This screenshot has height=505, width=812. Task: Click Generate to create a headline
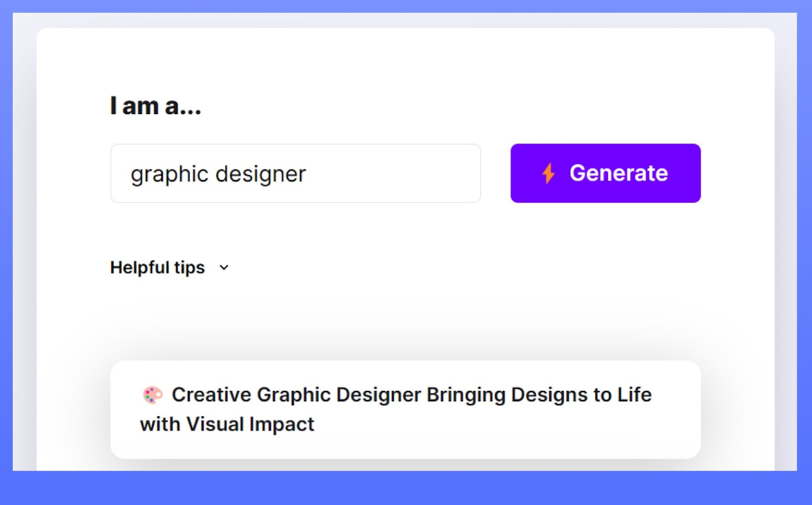[x=605, y=173]
